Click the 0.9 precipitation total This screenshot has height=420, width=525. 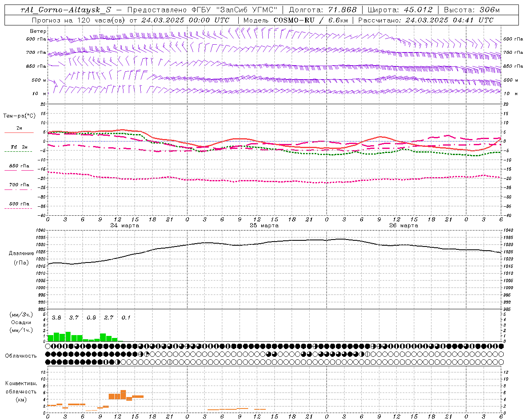pyautogui.click(x=91, y=318)
